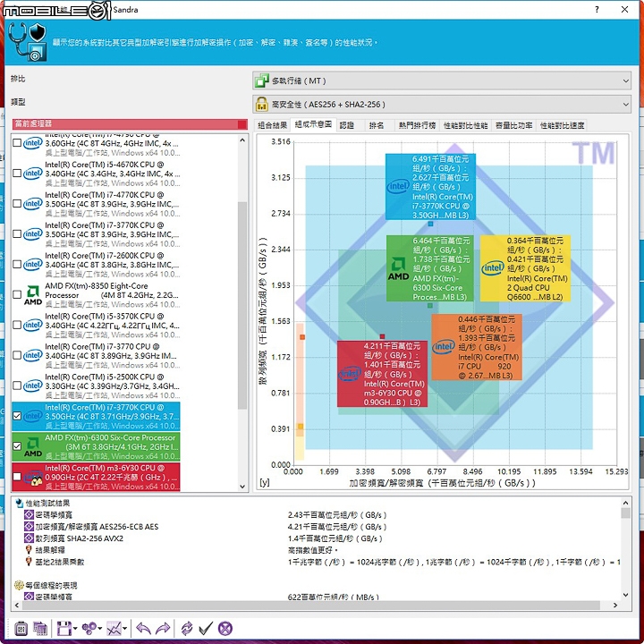Screen dimensions: 644x644
Task: Click the line chart graph icon
Action: pyautogui.click(x=114, y=628)
